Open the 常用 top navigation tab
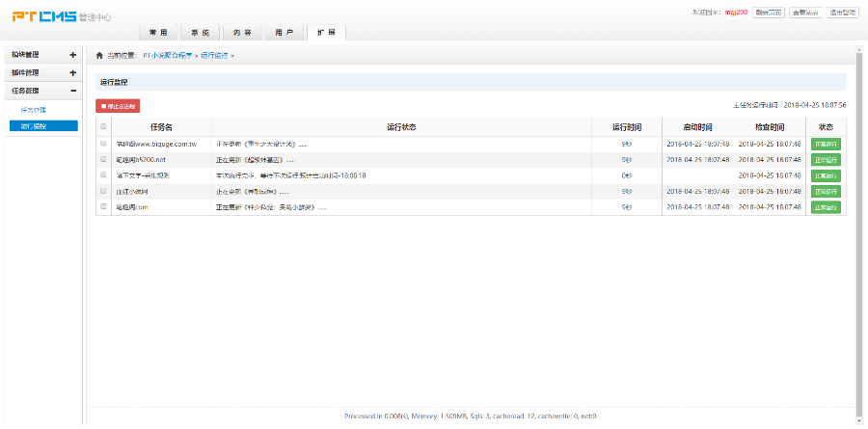Screen dimensions: 868x429 pos(157,33)
